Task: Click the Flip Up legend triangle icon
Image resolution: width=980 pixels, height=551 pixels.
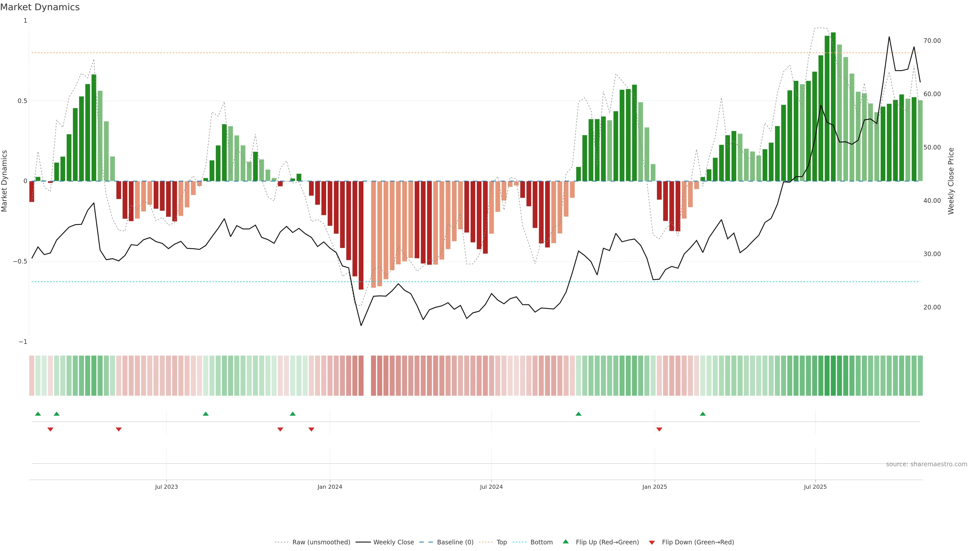Action: 566,542
